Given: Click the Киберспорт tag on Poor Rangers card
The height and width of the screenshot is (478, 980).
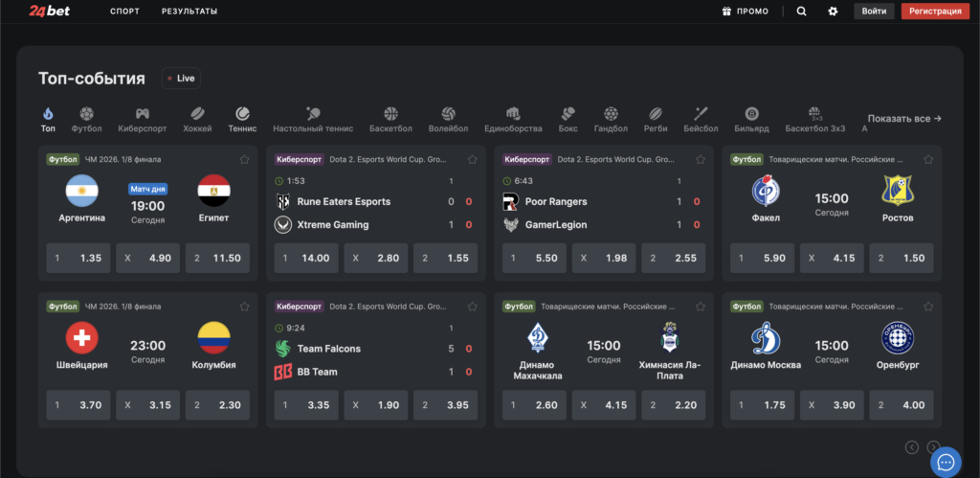Looking at the screenshot, I should (527, 160).
